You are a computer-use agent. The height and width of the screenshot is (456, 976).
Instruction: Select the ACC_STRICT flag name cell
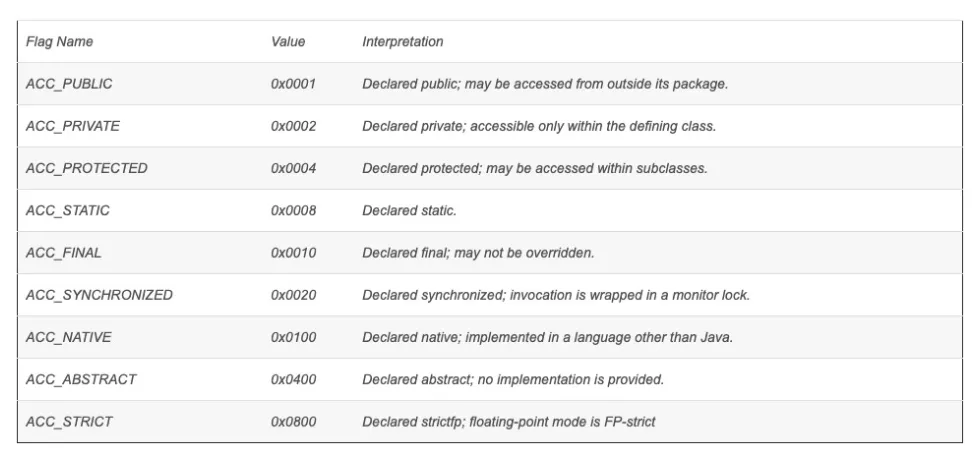tap(69, 422)
